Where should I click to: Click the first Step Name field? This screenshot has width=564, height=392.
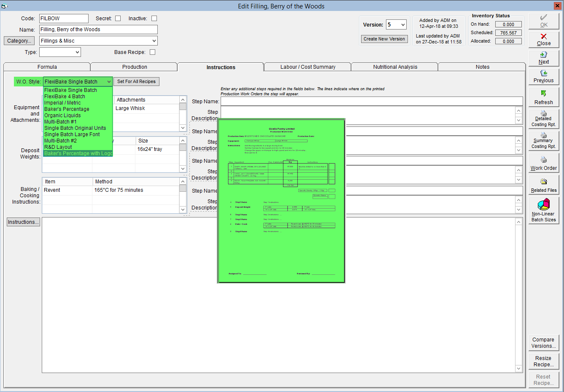point(372,102)
